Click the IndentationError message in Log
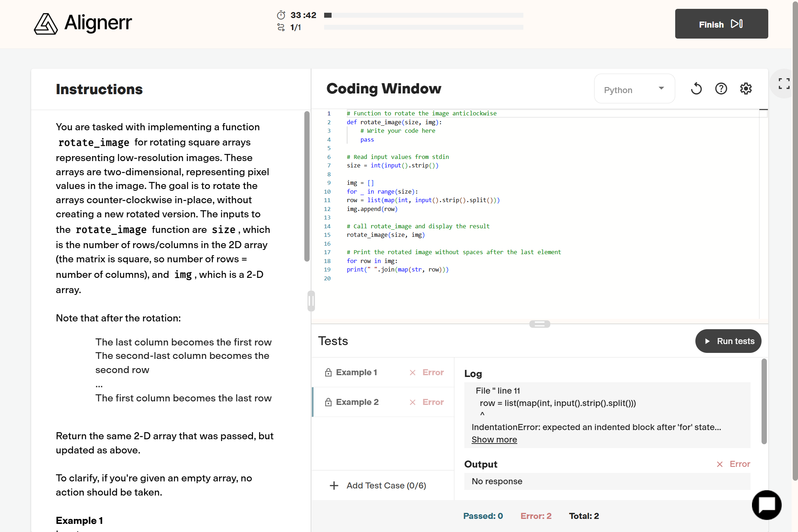The width and height of the screenshot is (798, 532). tap(596, 427)
